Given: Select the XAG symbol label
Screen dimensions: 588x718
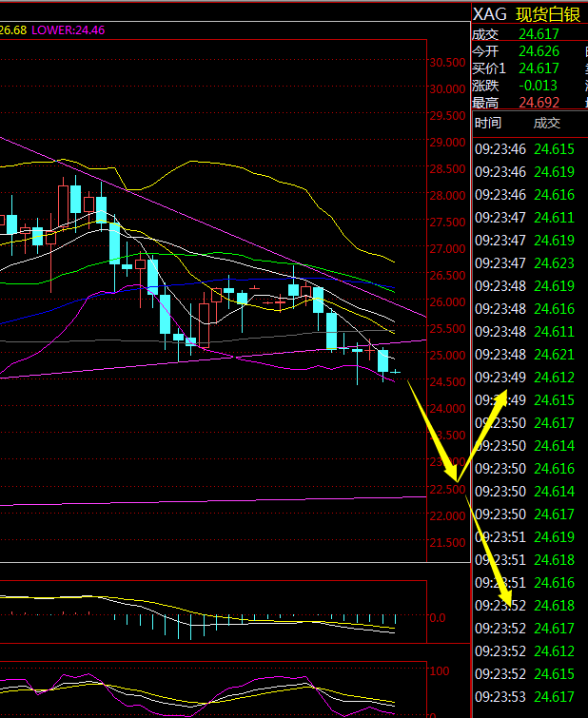Looking at the screenshot, I should click(x=489, y=14).
